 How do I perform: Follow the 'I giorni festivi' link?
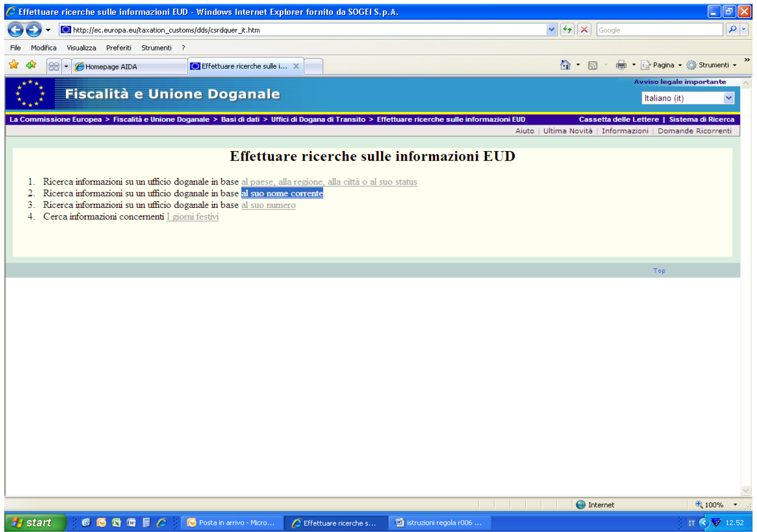[x=193, y=217]
